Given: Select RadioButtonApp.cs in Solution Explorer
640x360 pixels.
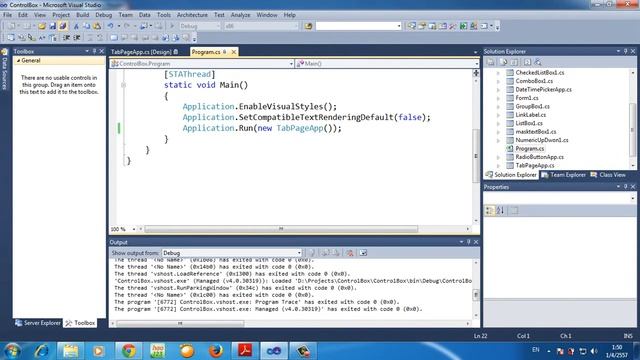Looking at the screenshot, I should (539, 157).
